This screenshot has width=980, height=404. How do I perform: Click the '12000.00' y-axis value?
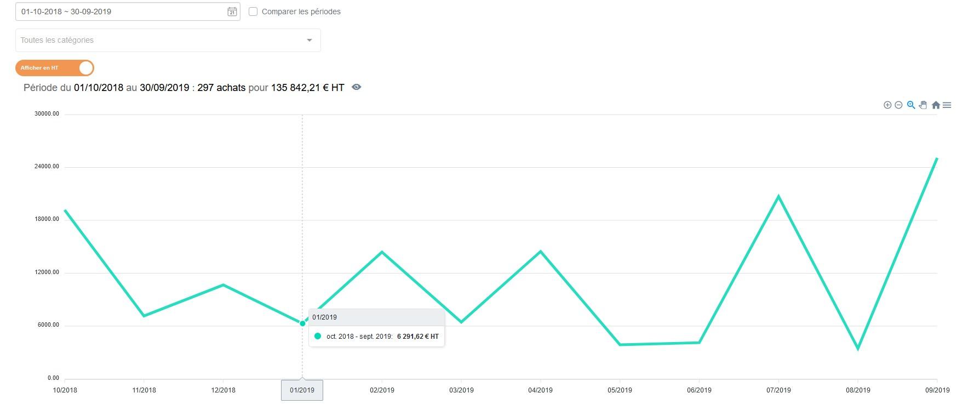point(47,272)
